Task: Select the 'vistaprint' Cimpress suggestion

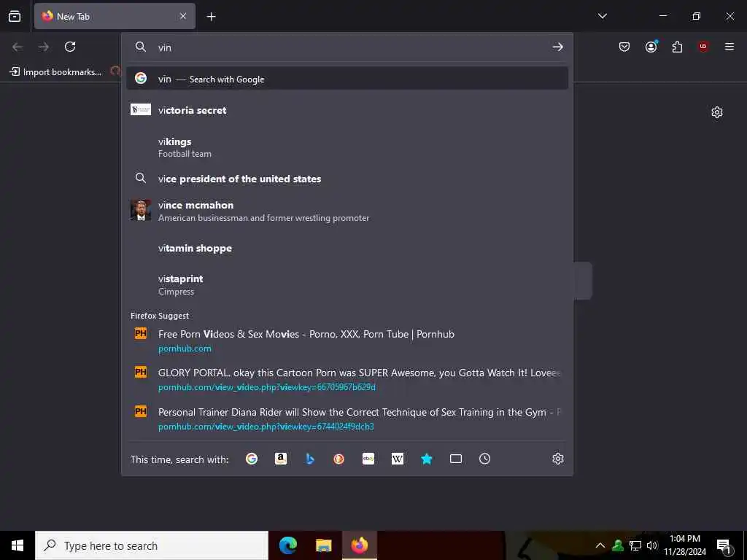Action: 347,285
